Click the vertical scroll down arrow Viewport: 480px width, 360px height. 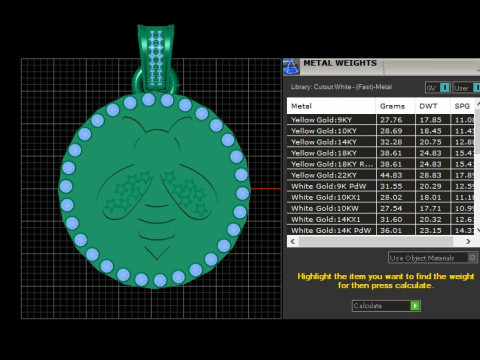pos(477,230)
